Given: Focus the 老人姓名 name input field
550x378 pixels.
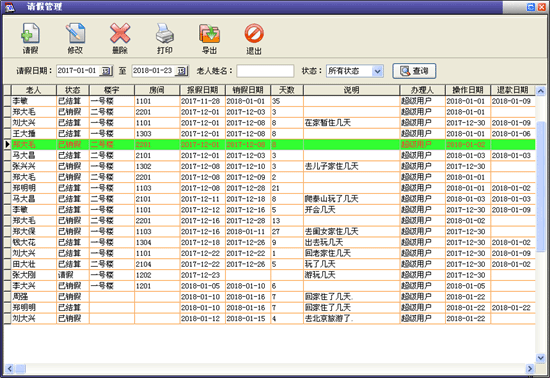Looking at the screenshot, I should (x=265, y=71).
